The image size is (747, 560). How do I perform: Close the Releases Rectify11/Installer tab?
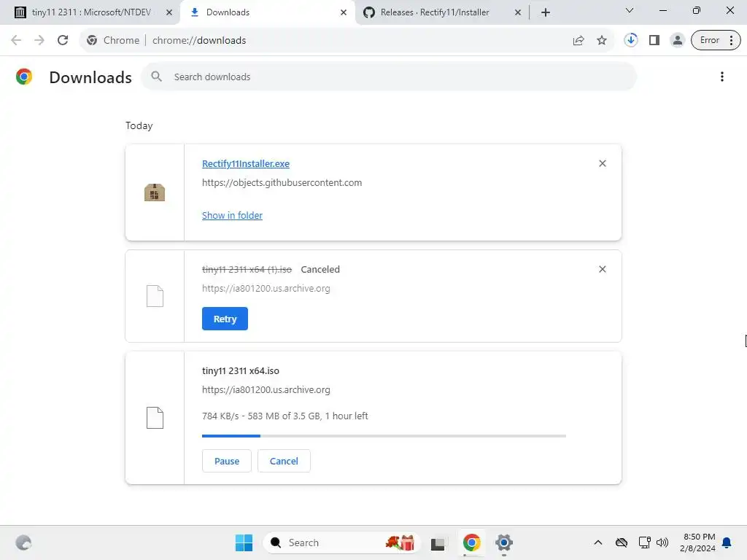518,13
